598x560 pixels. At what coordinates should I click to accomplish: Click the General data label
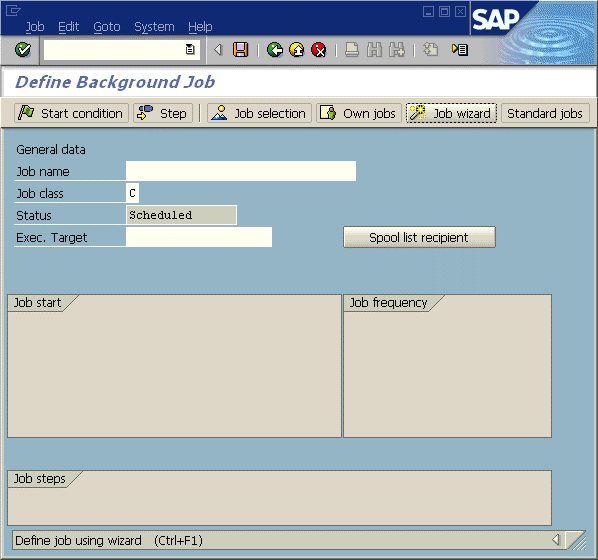pyautogui.click(x=51, y=150)
